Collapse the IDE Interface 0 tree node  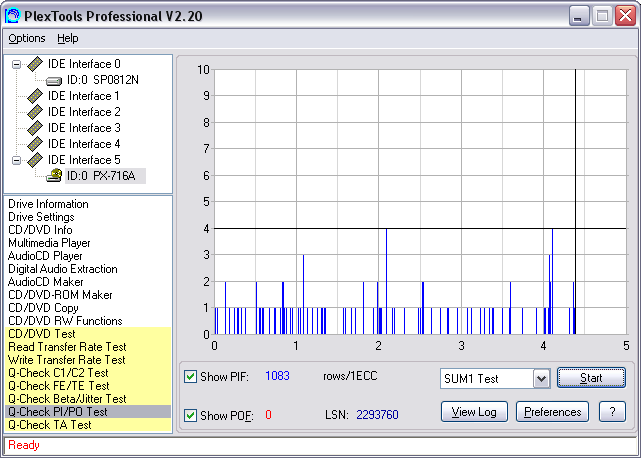(16, 64)
